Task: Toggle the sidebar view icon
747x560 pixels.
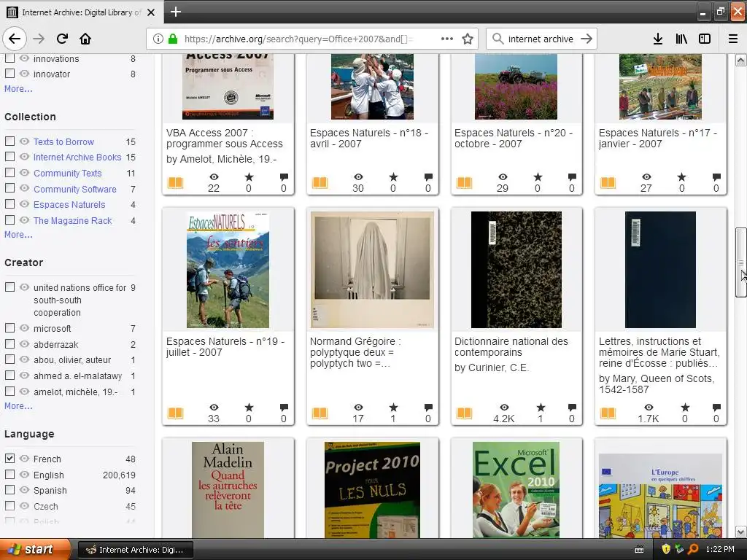Action: 705,39
